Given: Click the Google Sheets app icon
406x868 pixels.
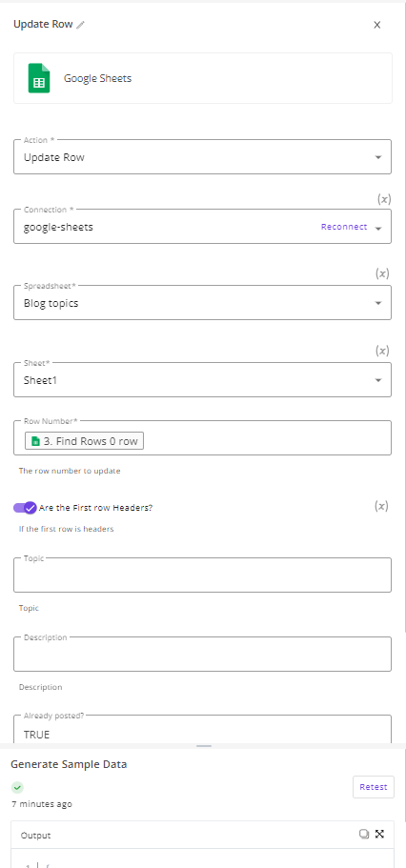Looking at the screenshot, I should pos(39,78).
